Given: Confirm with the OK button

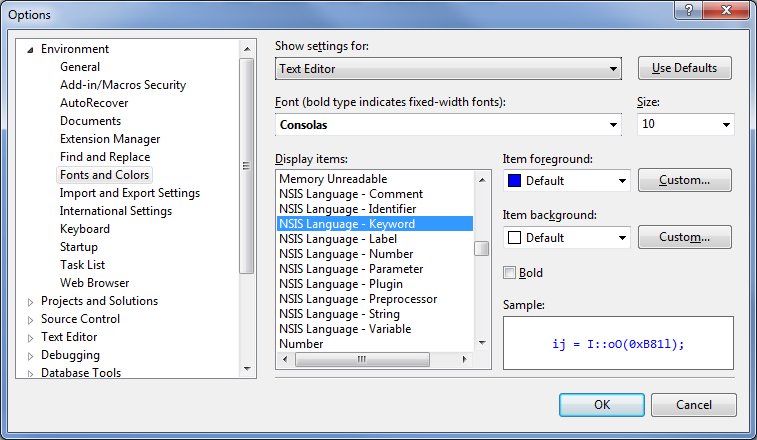Looking at the screenshot, I should [x=602, y=405].
